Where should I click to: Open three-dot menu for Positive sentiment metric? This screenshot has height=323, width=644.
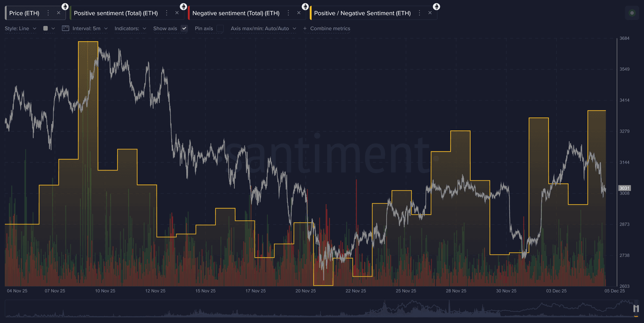166,13
